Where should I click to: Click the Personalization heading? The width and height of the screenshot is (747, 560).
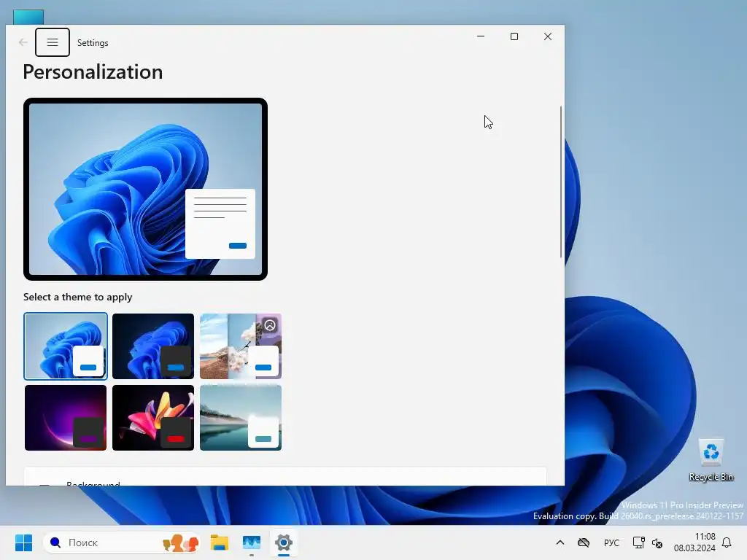[x=93, y=72]
